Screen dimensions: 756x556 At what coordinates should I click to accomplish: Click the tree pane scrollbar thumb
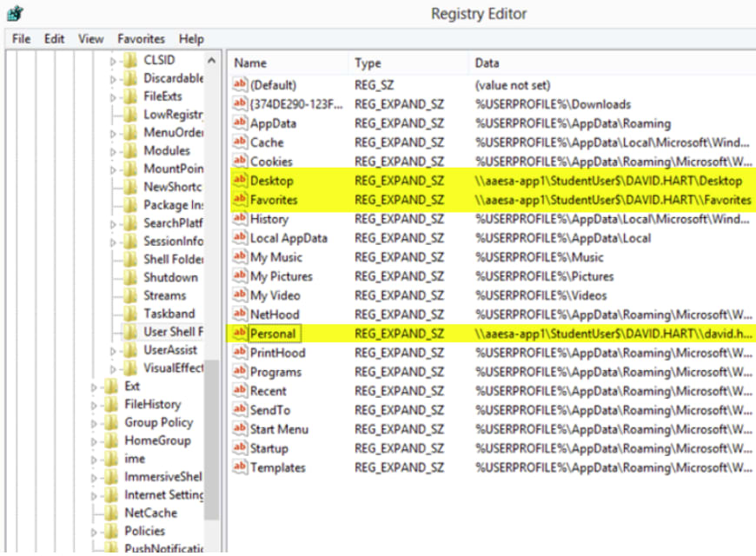coord(211,440)
